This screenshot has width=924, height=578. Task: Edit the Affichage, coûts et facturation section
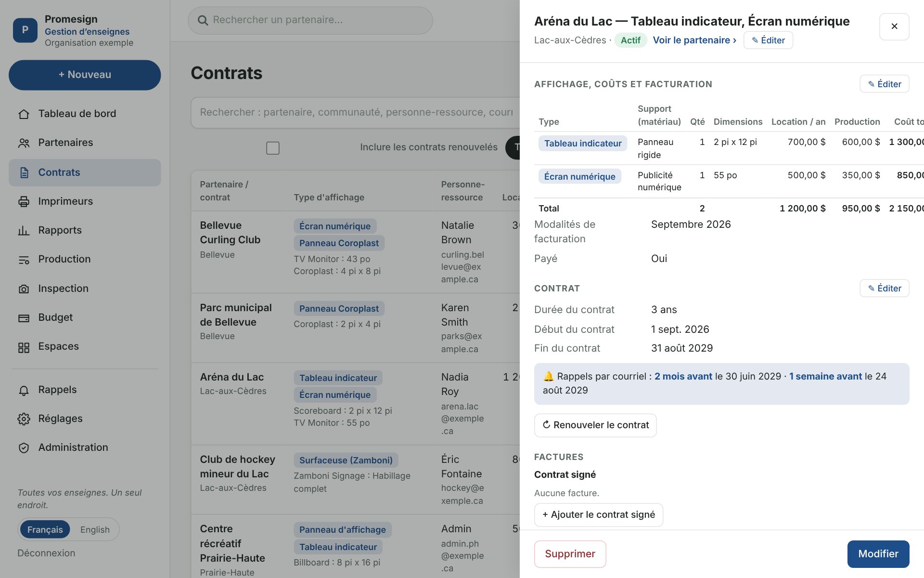(885, 84)
